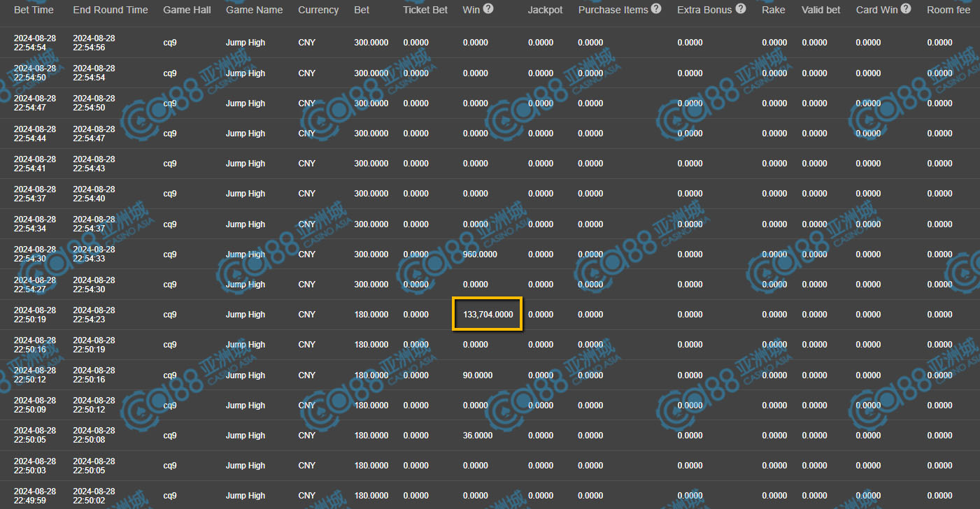Screen dimensions: 980x509
Task: Click Bet Time cell 2024-08-28 22:54:30
Action: click(x=35, y=254)
